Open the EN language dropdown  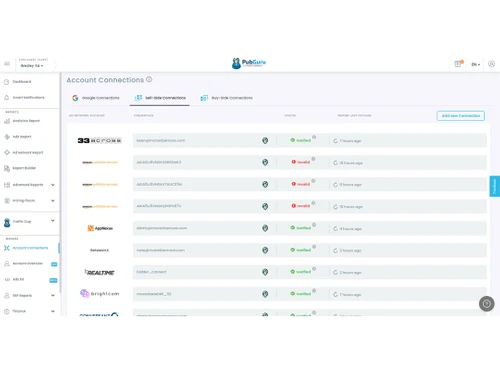pyautogui.click(x=476, y=64)
